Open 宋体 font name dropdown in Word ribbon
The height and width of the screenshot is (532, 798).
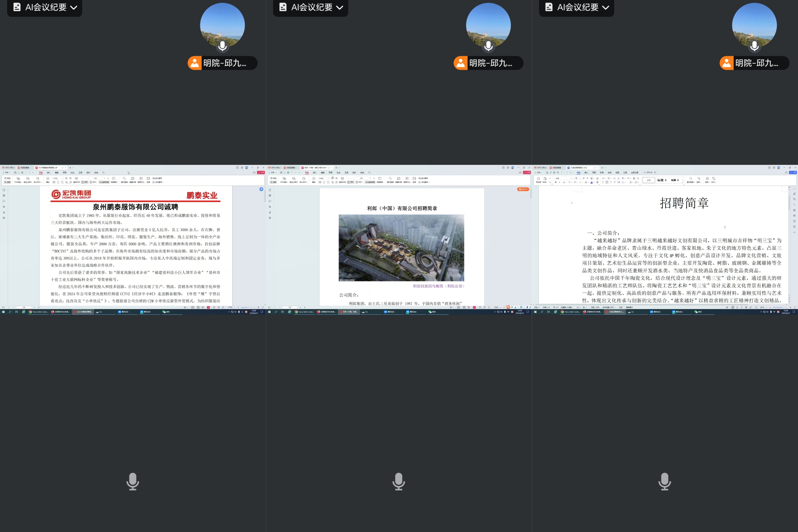(x=571, y=178)
